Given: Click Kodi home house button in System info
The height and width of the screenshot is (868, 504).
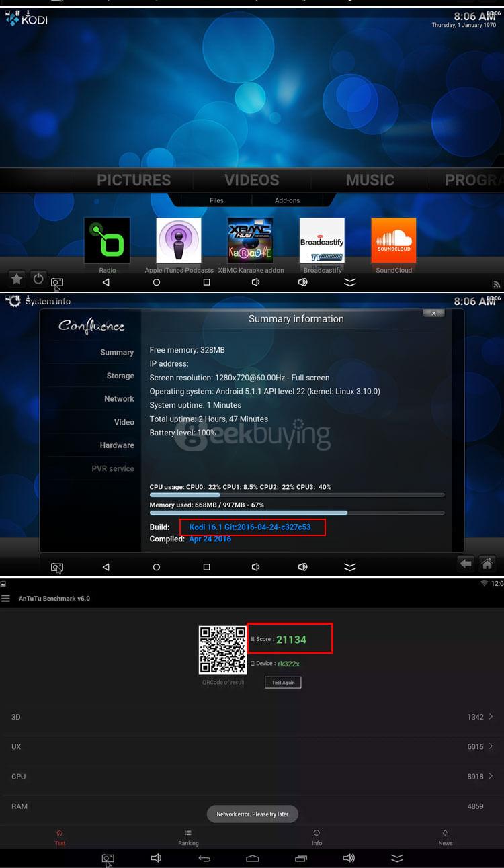Looking at the screenshot, I should [487, 564].
